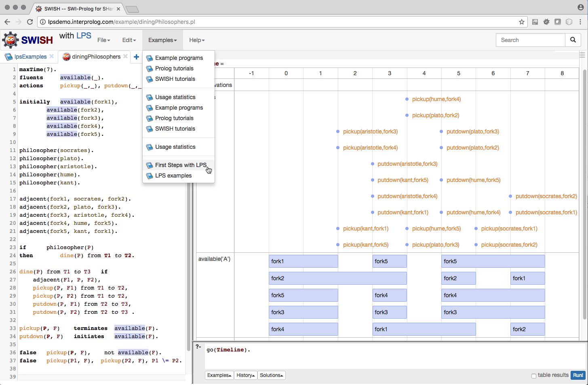This screenshot has height=385, width=588.
Task: Click the JB browser extension icon
Action: pyautogui.click(x=535, y=22)
